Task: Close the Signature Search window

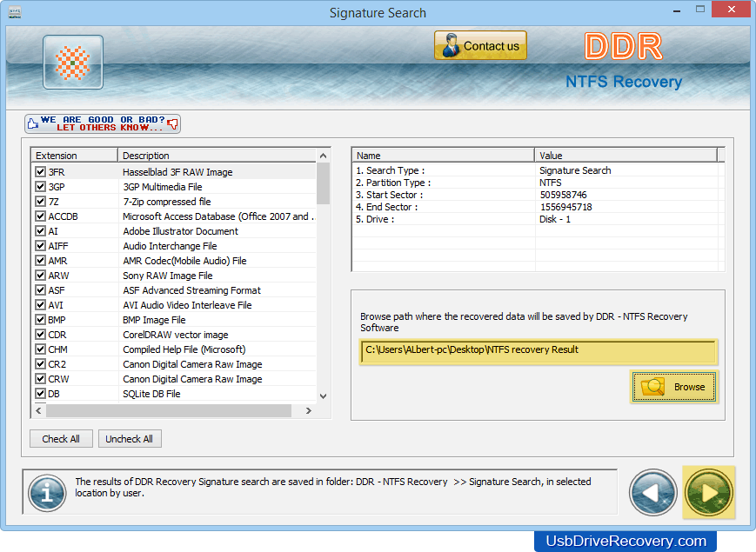Action: [732, 10]
